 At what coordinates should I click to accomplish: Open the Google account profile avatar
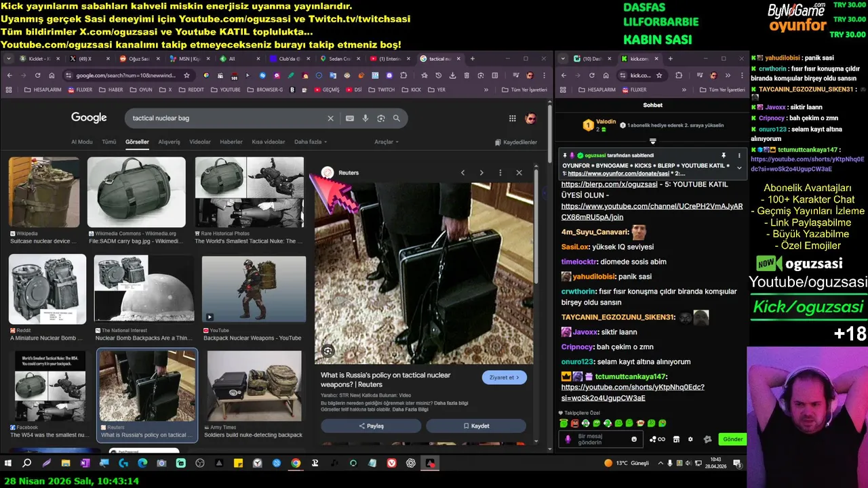[x=531, y=118]
